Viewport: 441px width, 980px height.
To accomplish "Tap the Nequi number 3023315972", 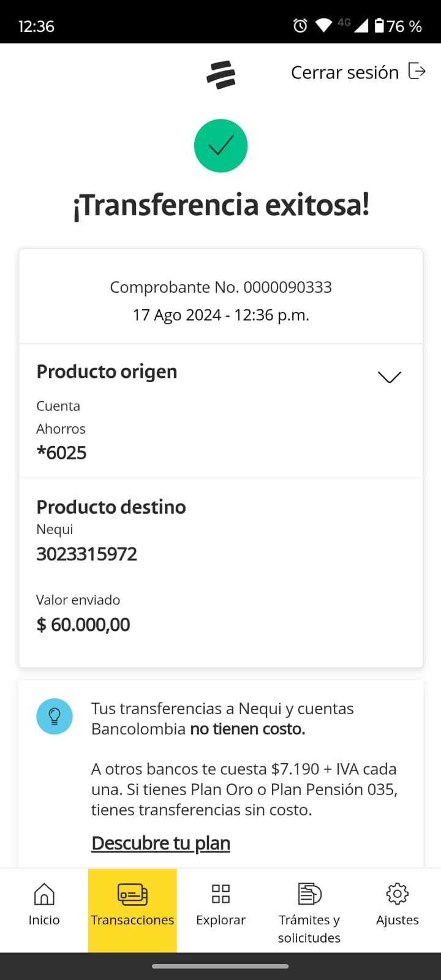I will 87,554.
